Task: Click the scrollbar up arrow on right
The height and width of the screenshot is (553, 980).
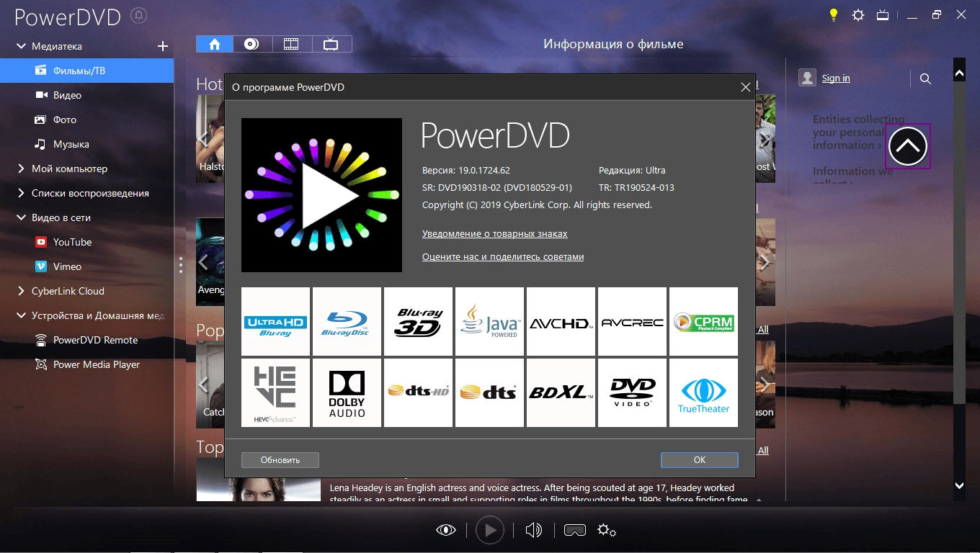Action: 959,73
